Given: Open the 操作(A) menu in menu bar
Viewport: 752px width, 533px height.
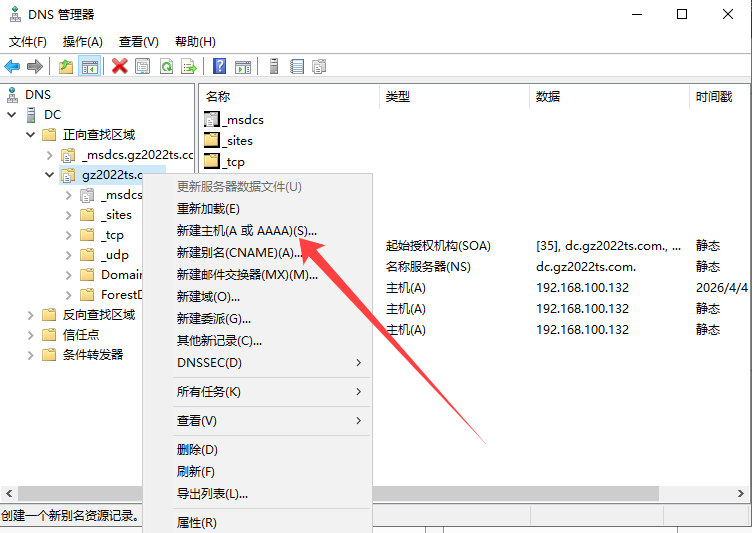Looking at the screenshot, I should coord(82,41).
